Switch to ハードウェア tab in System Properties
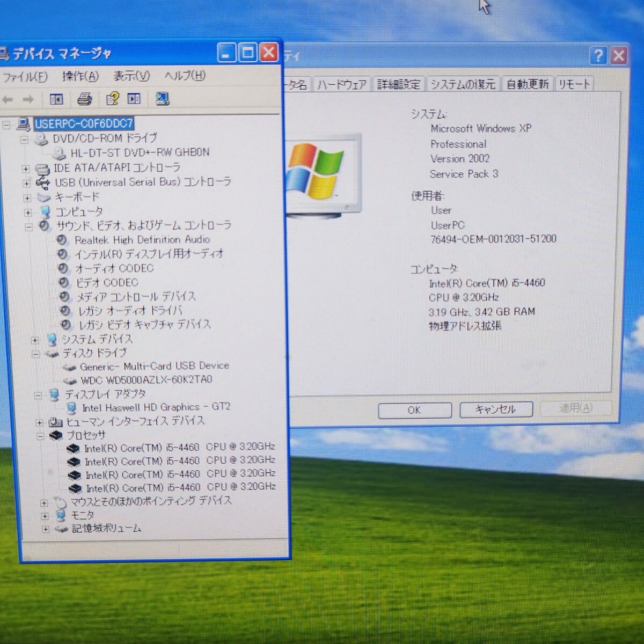Image resolution: width=644 pixels, height=644 pixels. click(341, 84)
